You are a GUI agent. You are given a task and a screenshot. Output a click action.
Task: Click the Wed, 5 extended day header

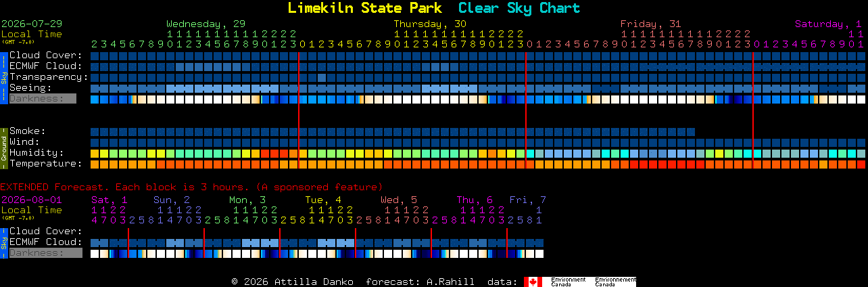point(399,200)
